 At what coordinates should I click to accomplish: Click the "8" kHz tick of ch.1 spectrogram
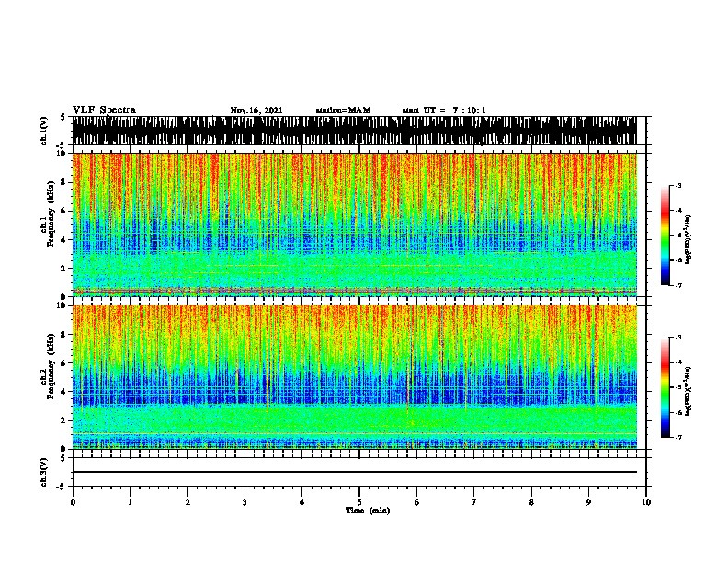(63, 182)
